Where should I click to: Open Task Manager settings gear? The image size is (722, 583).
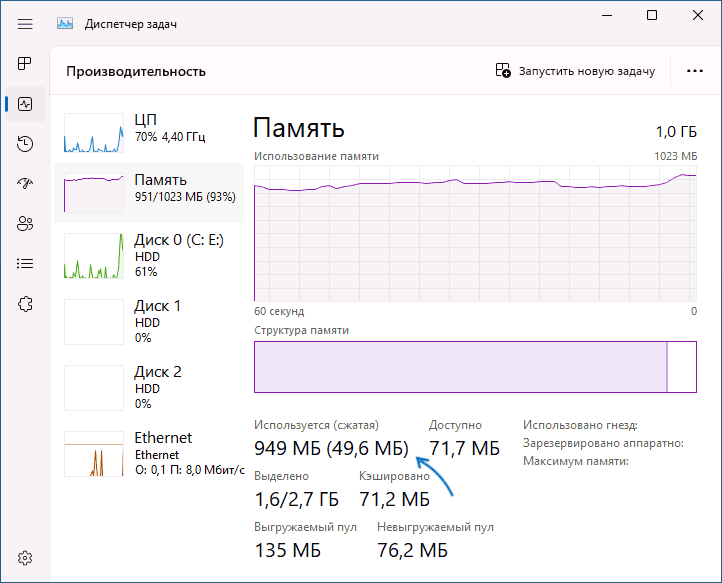click(25, 558)
